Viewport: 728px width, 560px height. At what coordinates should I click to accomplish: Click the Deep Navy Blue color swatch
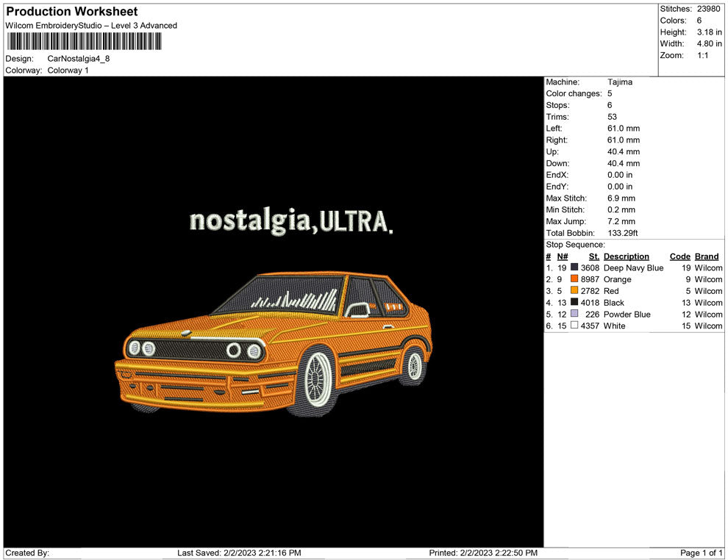(574, 268)
